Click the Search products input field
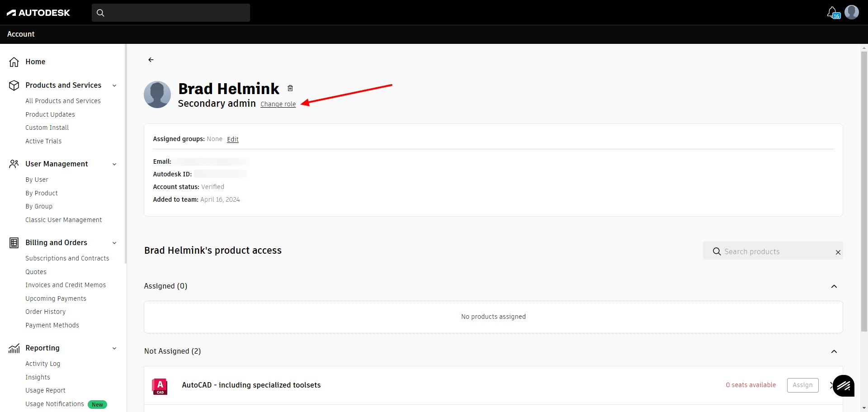The height and width of the screenshot is (412, 868). pyautogui.click(x=773, y=251)
